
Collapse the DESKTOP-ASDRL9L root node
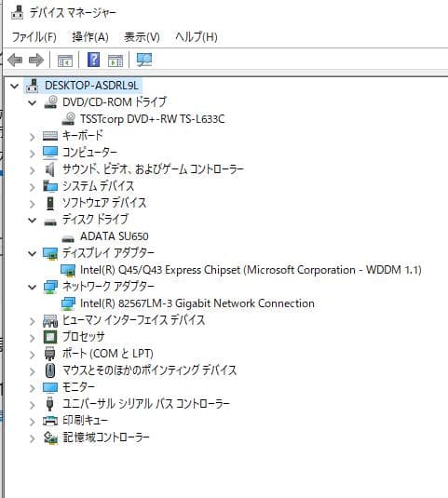[x=15, y=86]
